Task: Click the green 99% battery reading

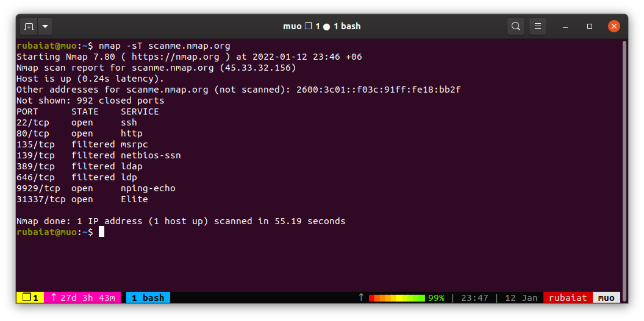Action: (436, 298)
